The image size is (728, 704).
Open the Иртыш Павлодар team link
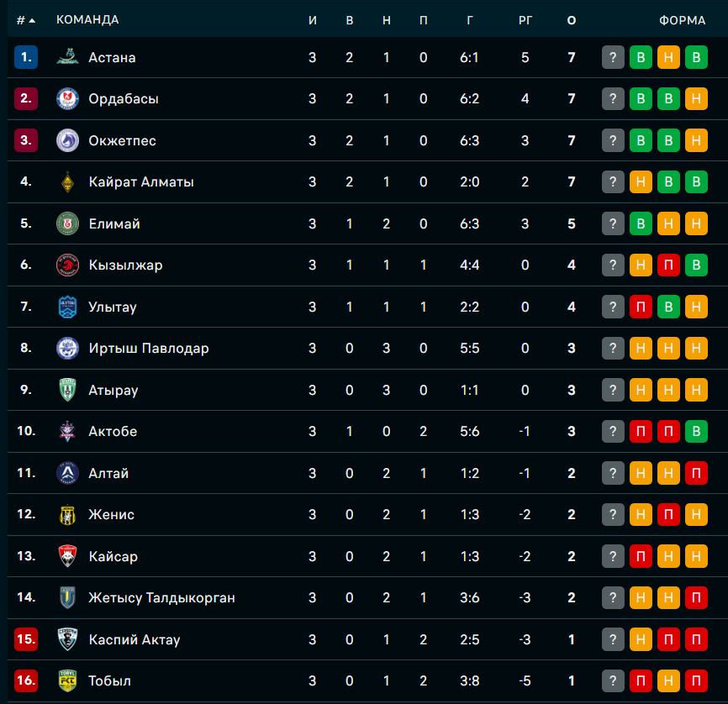click(149, 349)
